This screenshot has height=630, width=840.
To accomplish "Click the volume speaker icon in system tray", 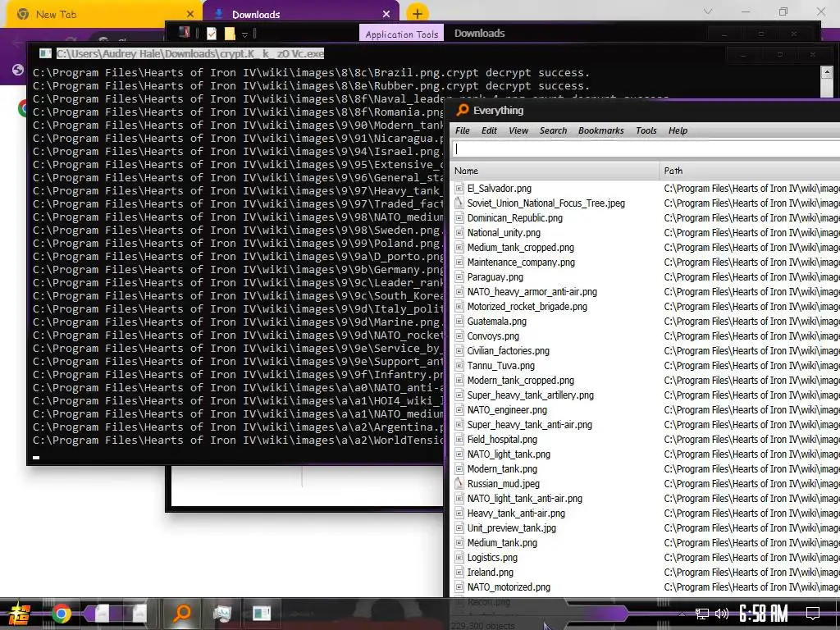I will [722, 614].
